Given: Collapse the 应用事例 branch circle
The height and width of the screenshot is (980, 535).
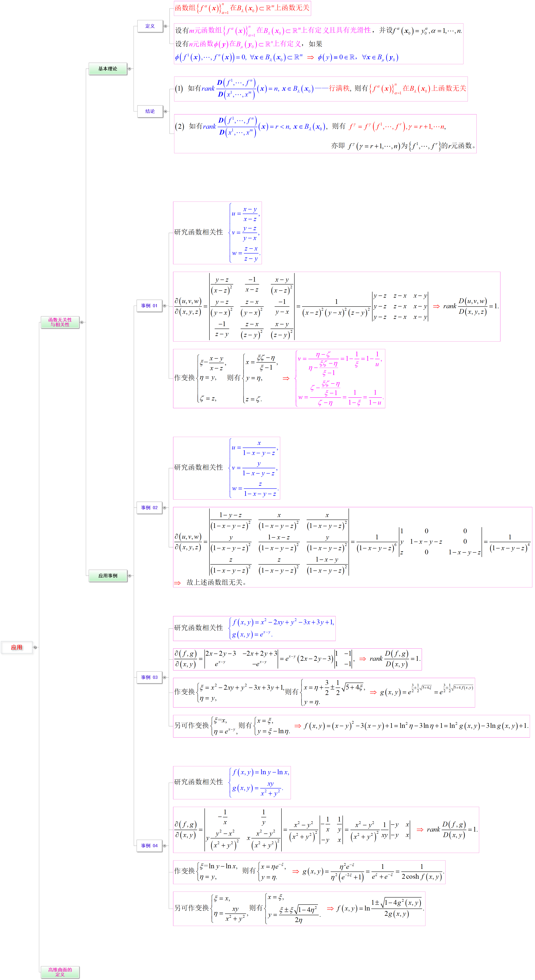Looking at the screenshot, I should [x=129, y=576].
